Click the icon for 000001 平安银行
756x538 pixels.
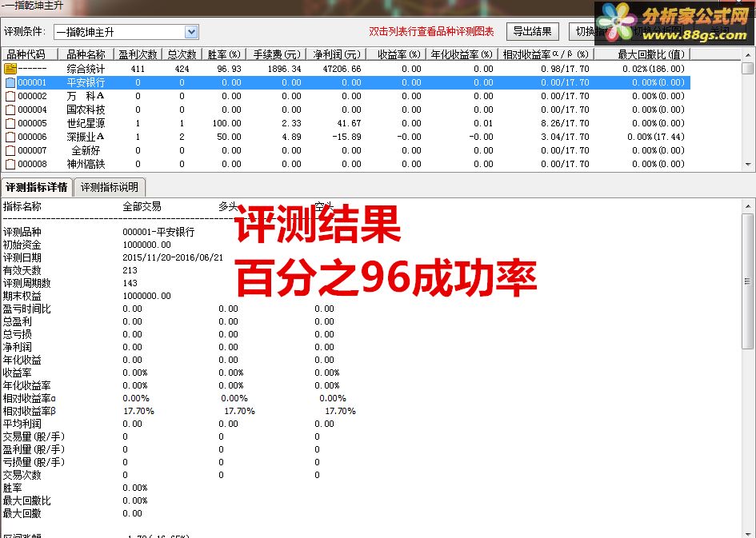10,82
